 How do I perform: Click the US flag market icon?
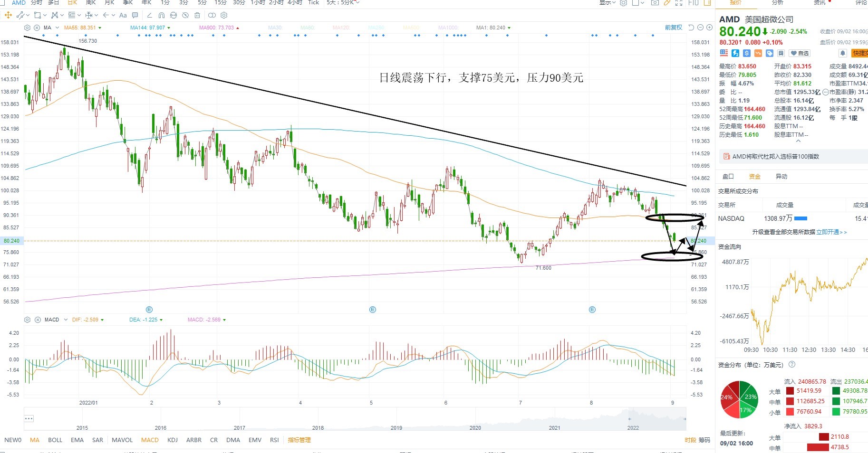point(724,53)
